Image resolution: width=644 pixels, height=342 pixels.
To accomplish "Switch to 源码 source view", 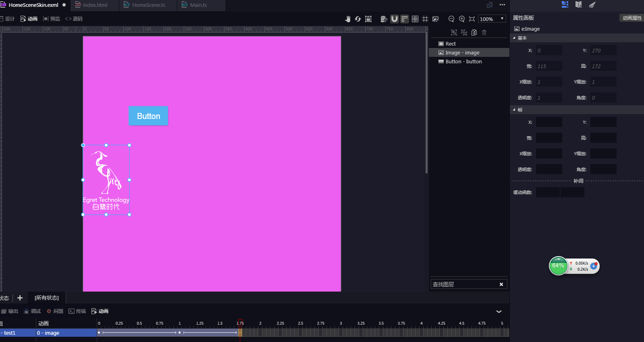I will 74,19.
